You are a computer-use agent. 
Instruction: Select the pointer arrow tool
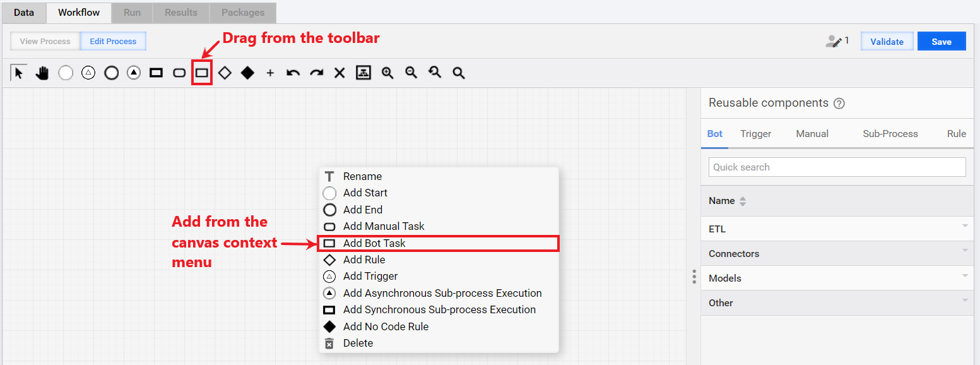point(18,73)
